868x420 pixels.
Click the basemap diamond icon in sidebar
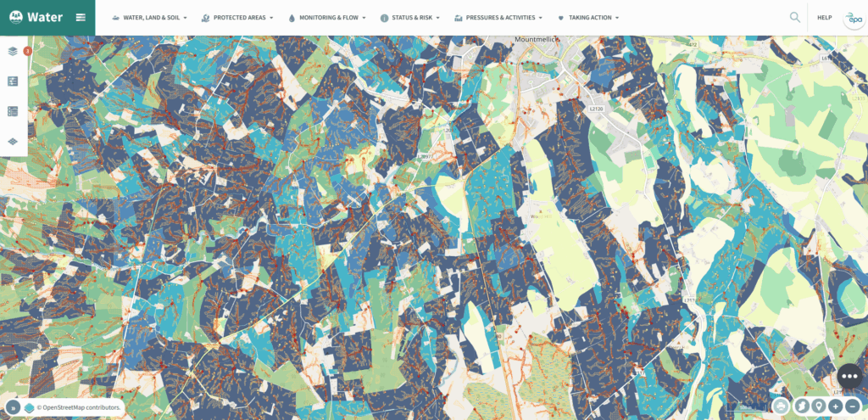tap(13, 141)
